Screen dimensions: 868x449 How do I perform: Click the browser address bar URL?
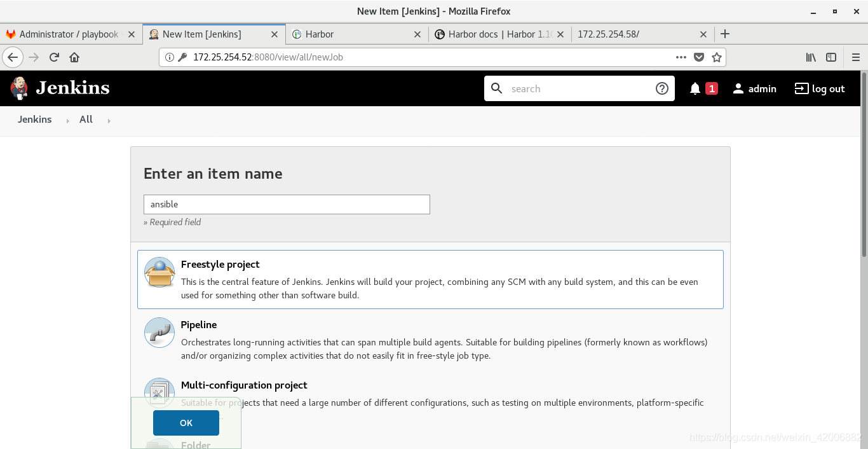point(268,57)
